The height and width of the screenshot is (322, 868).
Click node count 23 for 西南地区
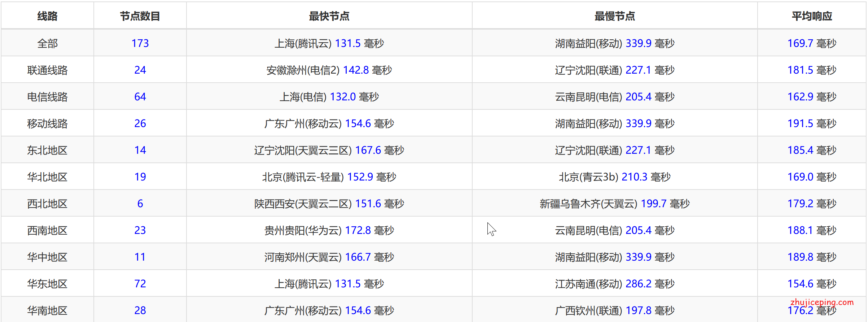click(x=140, y=230)
